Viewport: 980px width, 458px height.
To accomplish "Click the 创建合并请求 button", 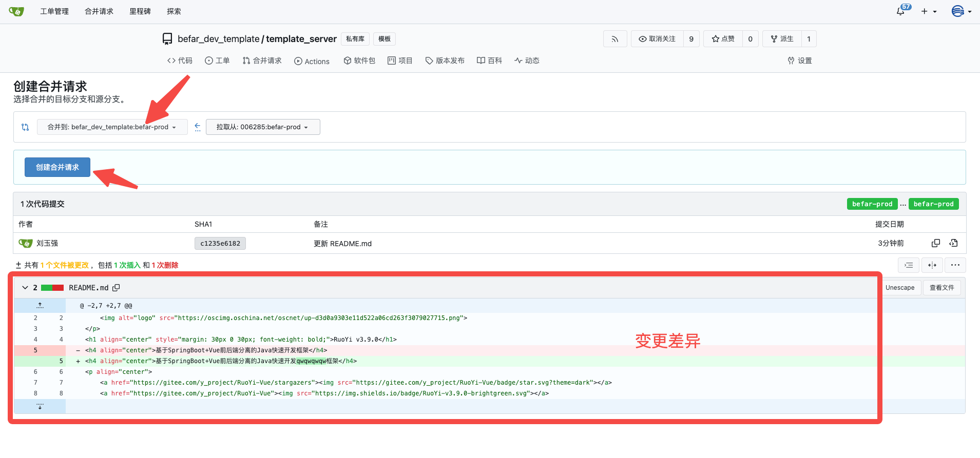I will pos(57,167).
